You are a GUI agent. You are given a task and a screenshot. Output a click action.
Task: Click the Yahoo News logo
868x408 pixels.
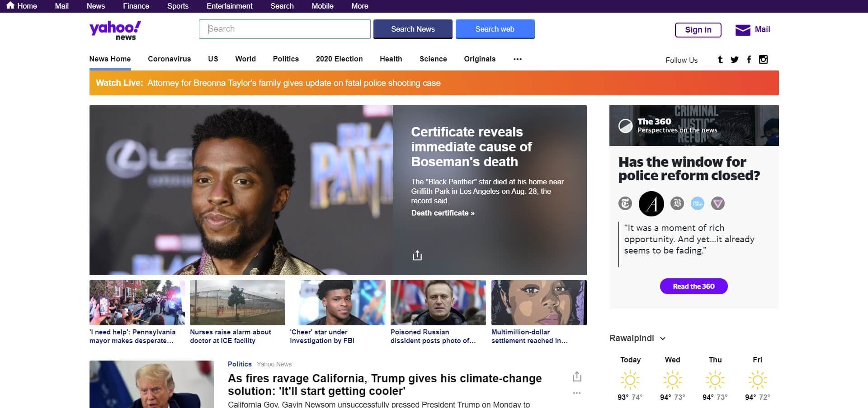coord(115,31)
